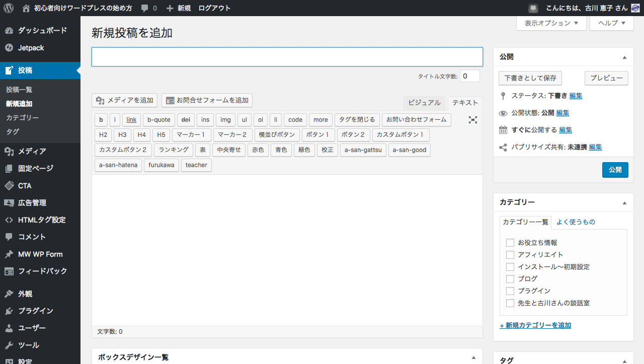Open MW WP Form in the sidebar
The width and height of the screenshot is (644, 364).
40,254
